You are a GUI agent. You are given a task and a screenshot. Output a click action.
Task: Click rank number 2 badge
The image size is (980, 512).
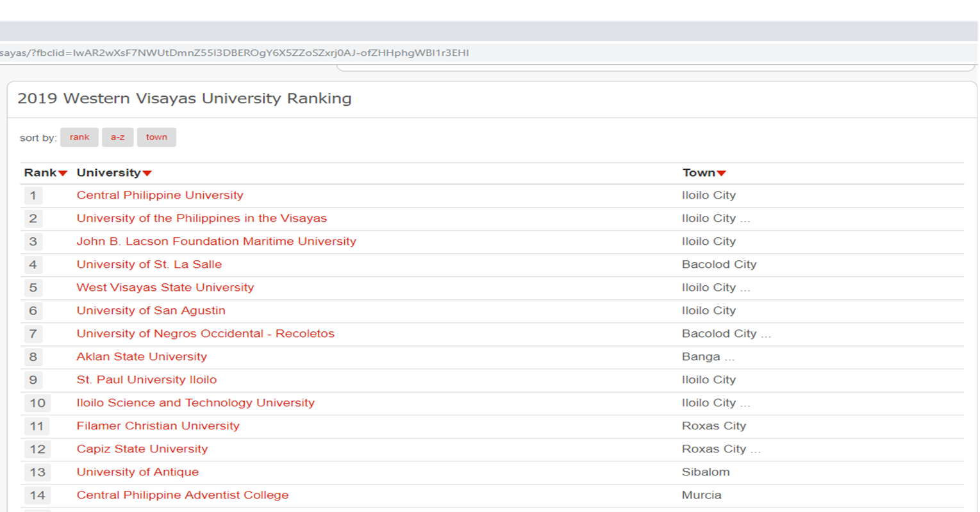pyautogui.click(x=33, y=219)
